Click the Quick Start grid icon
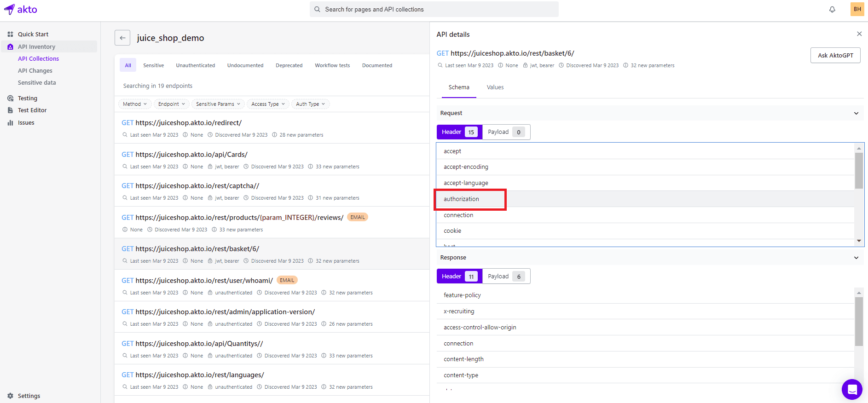Image resolution: width=868 pixels, height=403 pixels. pos(10,34)
